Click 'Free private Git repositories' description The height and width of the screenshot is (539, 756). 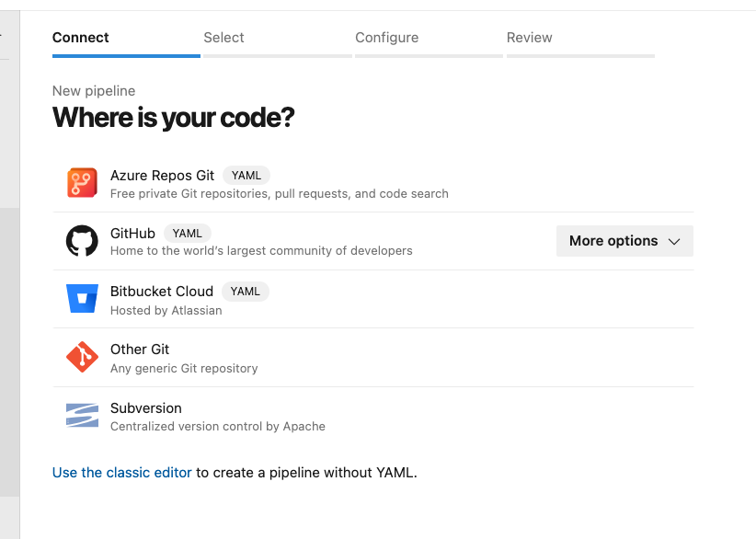click(280, 194)
